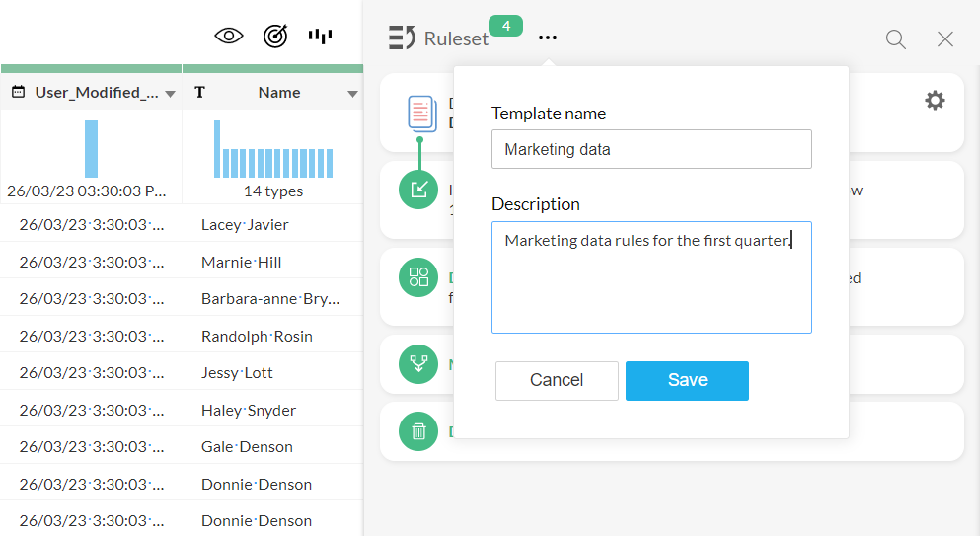
Task: Click the target icon in toolbar
Action: (x=275, y=37)
